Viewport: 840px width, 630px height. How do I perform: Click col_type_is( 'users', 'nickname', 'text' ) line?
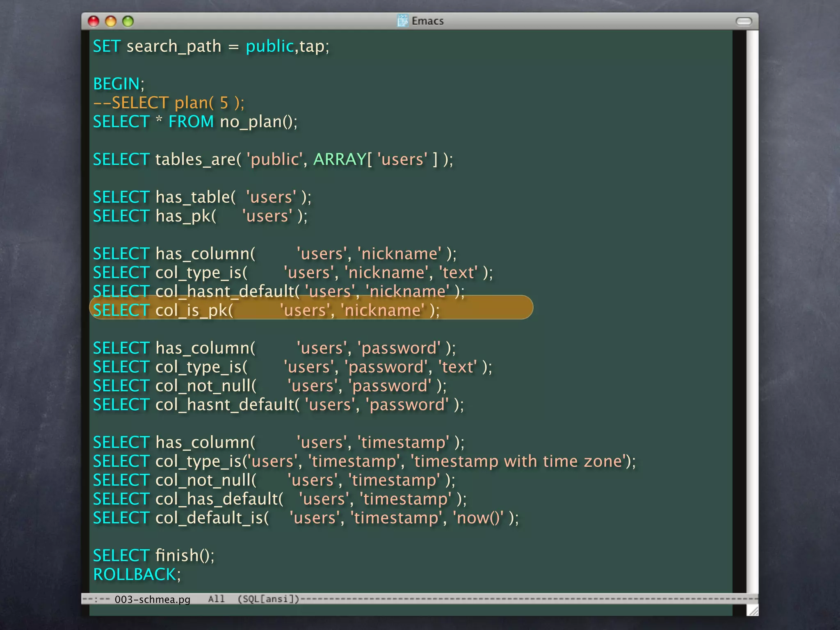[293, 273]
